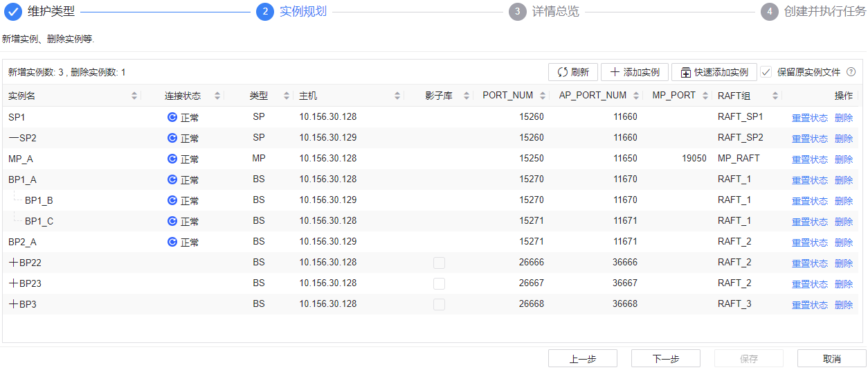The height and width of the screenshot is (370, 868).
Task: Click step 4 circle for 创建并执行任务
Action: tap(770, 12)
